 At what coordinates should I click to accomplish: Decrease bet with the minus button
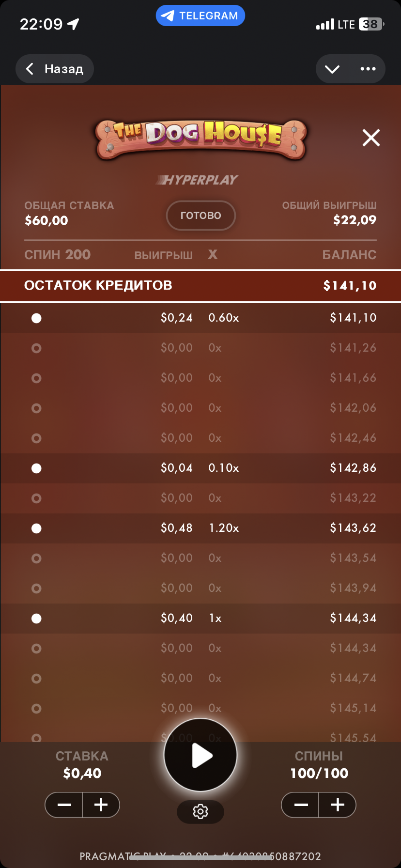coord(64,805)
